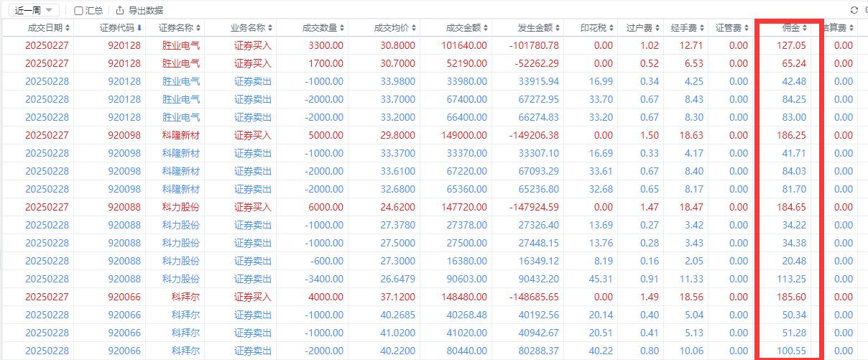Select the quantity cell -600.00
Screen dimensions: 868x360
tap(327, 261)
